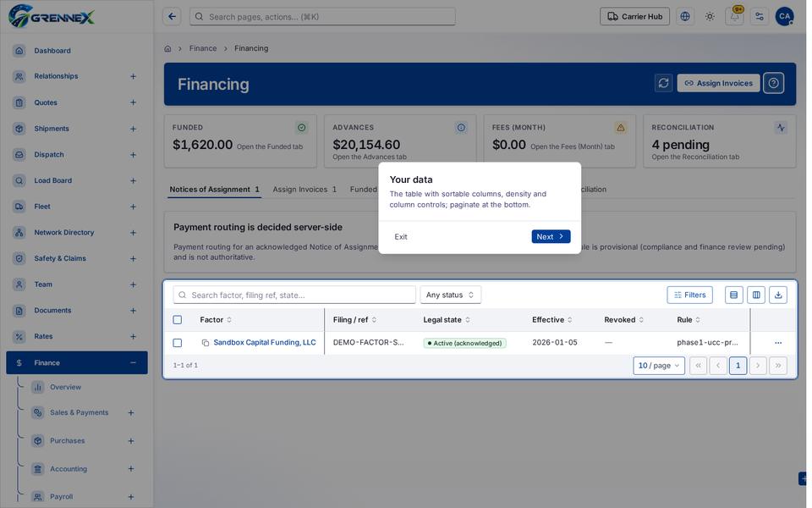Copy the Sandbox Capital Funding factor name
This screenshot has width=812, height=508.
click(205, 343)
